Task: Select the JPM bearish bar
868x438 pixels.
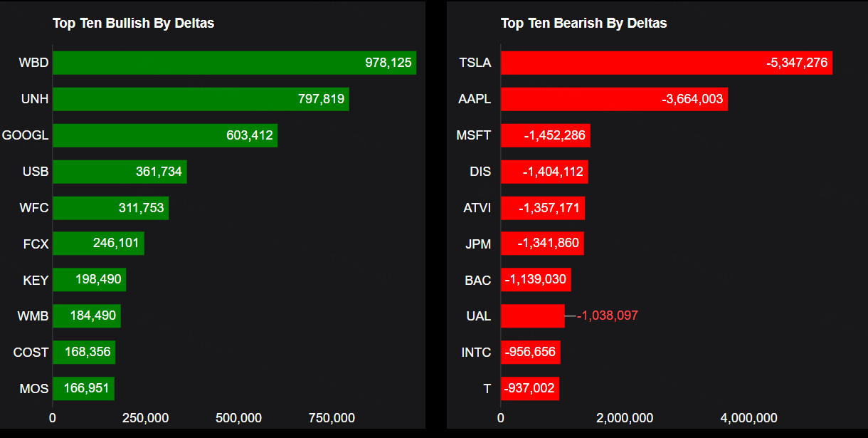Action: point(542,244)
